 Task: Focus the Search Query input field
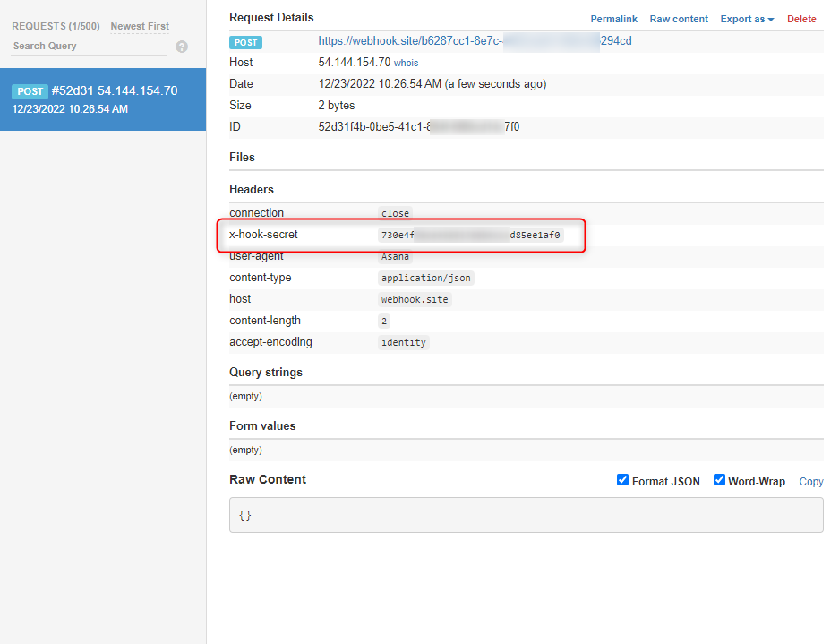89,46
